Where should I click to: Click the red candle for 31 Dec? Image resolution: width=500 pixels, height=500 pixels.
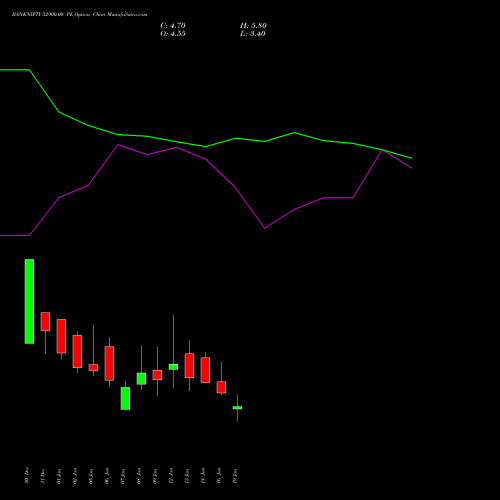(45, 321)
